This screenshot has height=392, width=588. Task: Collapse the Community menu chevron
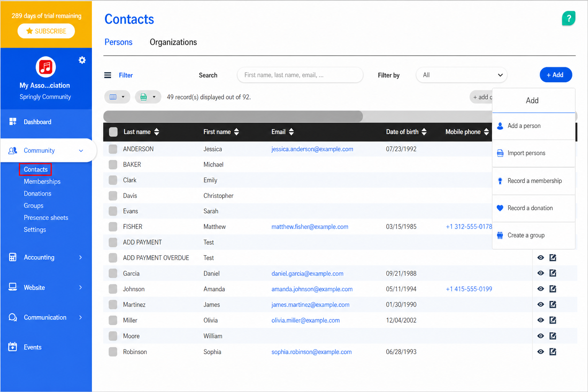[81, 151]
